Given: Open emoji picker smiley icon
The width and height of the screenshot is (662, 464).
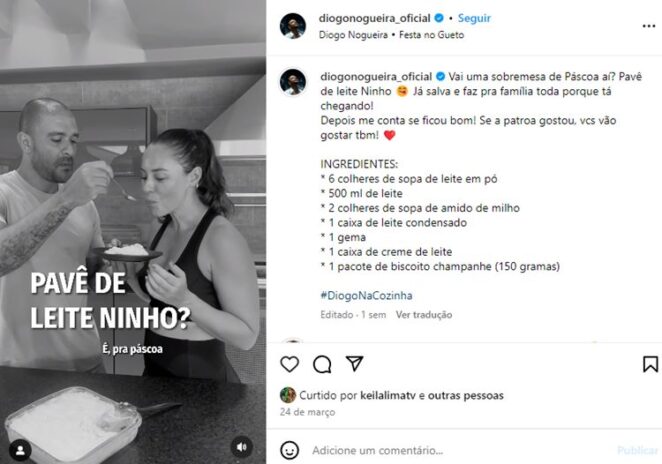Looking at the screenshot, I should 289,450.
